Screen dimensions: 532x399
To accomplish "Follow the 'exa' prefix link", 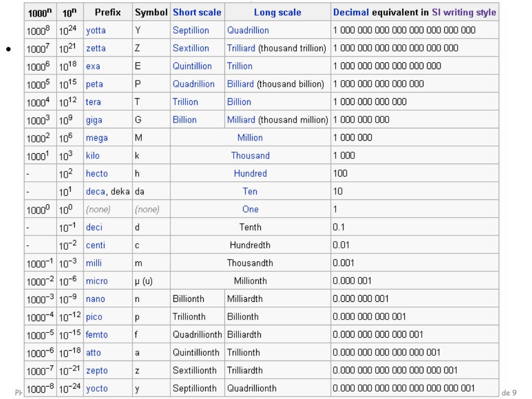I will (93, 66).
